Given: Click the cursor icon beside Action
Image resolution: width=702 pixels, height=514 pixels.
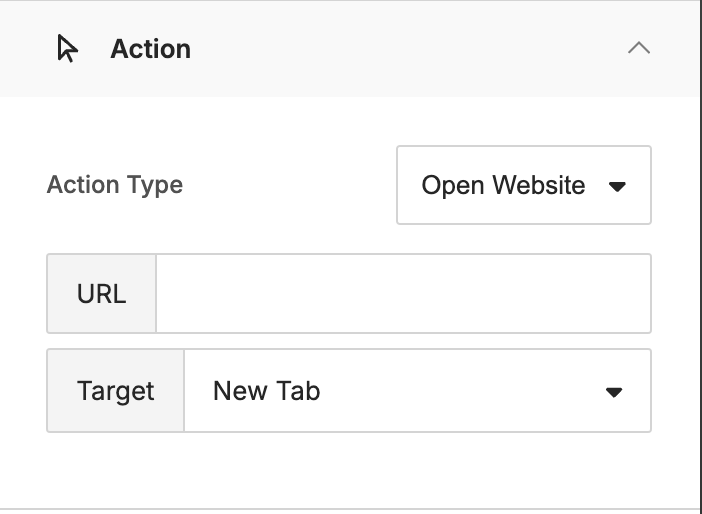Looking at the screenshot, I should (x=68, y=48).
